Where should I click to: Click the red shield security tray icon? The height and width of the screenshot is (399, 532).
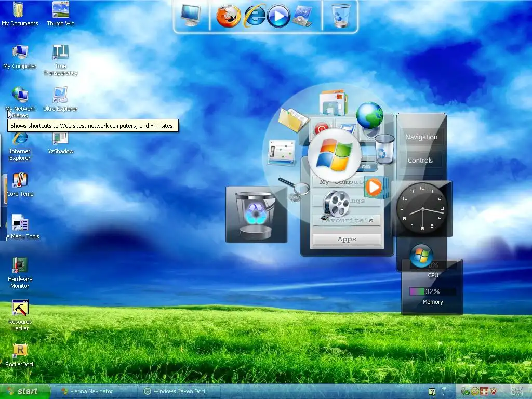(x=494, y=392)
